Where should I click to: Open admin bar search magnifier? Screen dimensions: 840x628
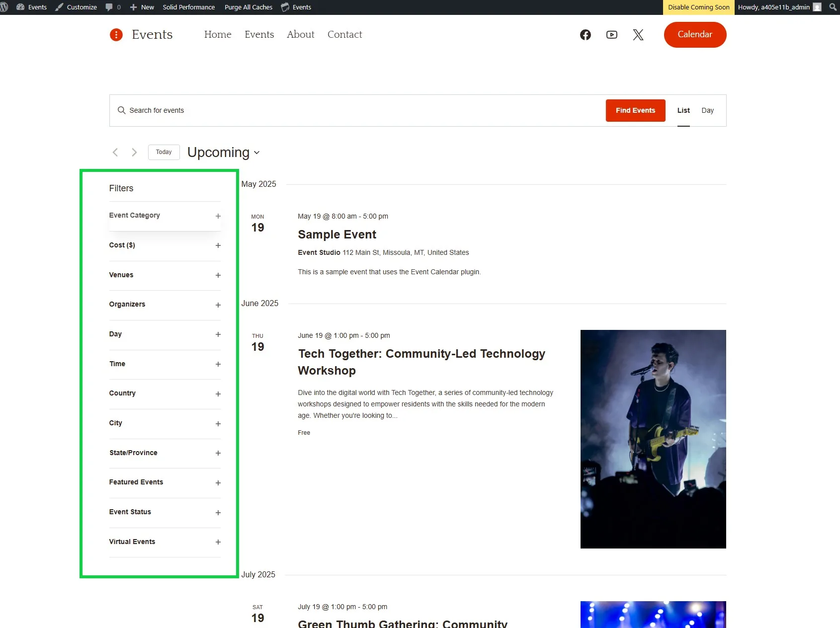click(x=832, y=7)
